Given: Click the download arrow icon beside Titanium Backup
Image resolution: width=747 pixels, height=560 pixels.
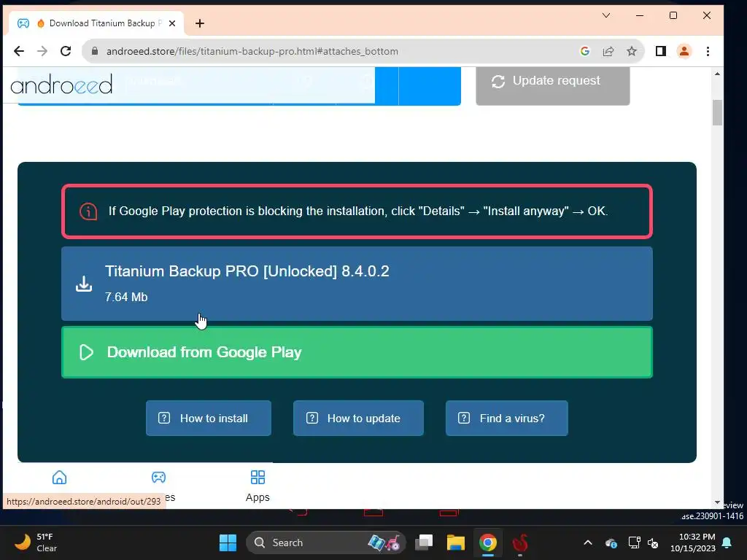Looking at the screenshot, I should tap(84, 284).
